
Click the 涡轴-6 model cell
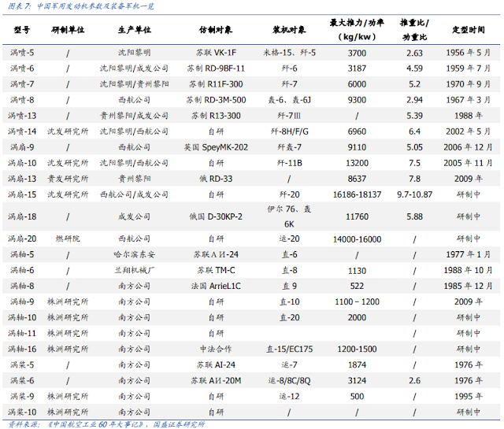coord(22,270)
